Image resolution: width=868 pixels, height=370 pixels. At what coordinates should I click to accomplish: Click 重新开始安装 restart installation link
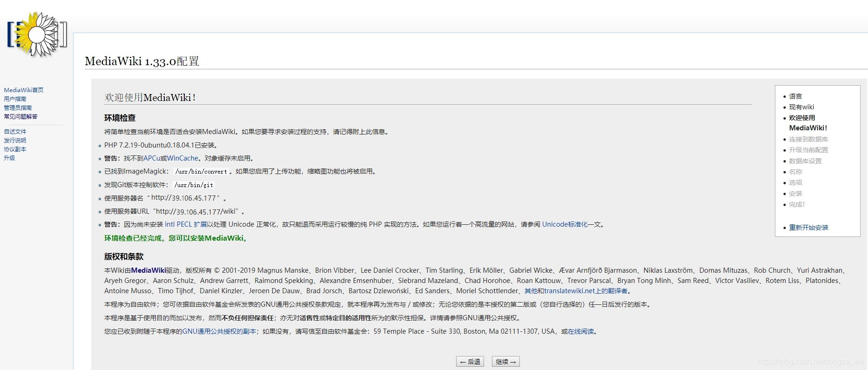808,228
